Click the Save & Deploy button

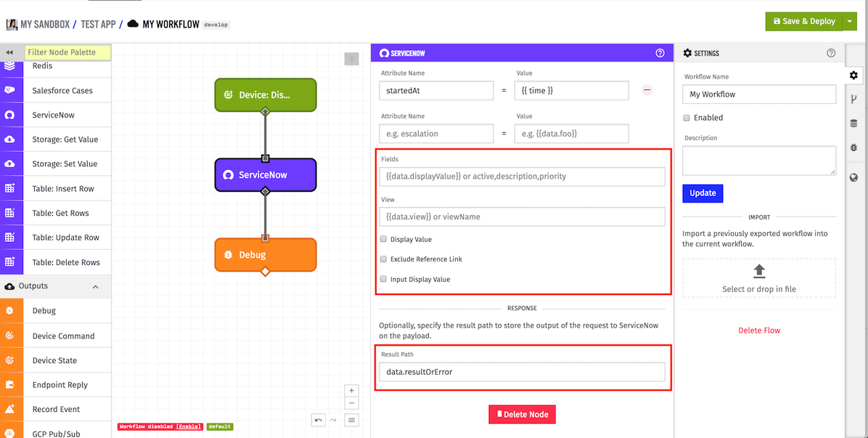click(x=804, y=22)
